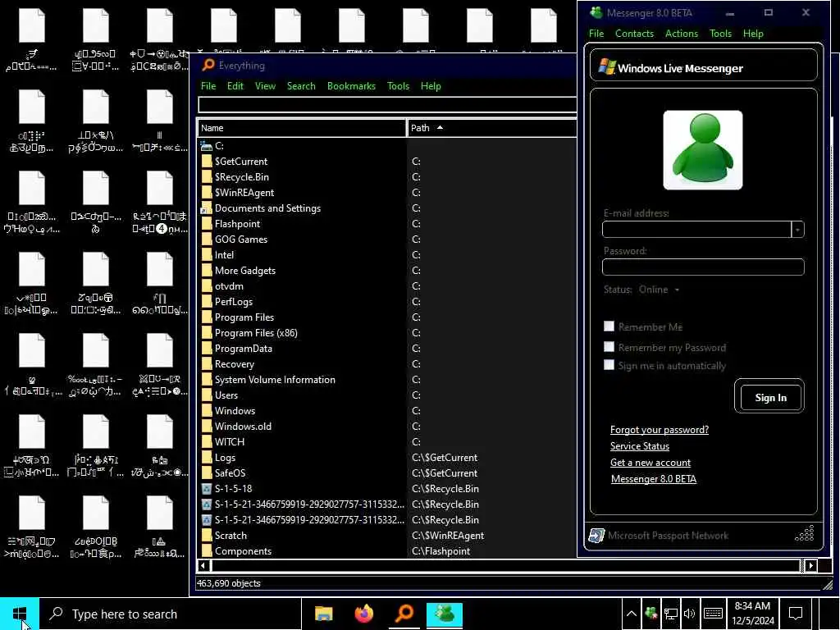Open Messenger's Actions menu

pyautogui.click(x=682, y=33)
